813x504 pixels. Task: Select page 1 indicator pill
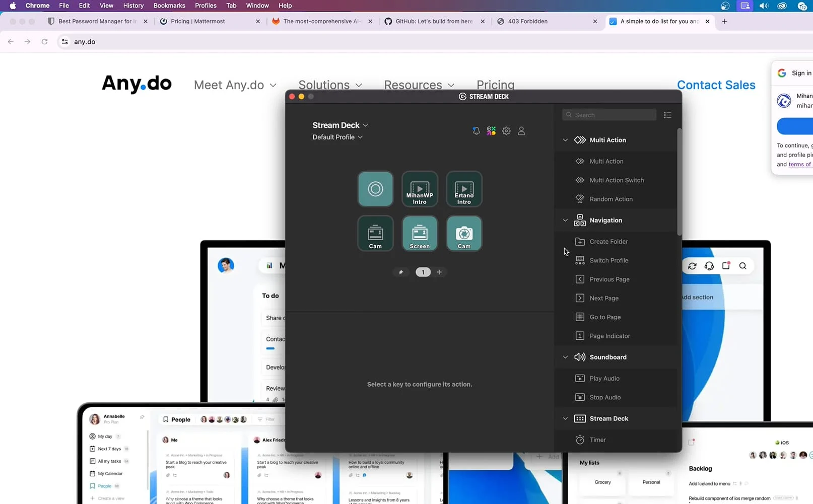pos(423,272)
